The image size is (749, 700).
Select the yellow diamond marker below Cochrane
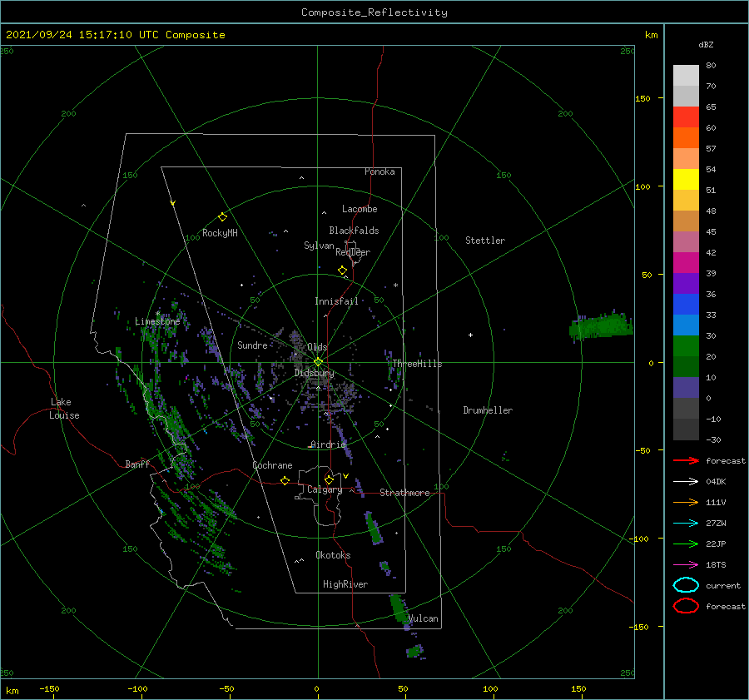(x=285, y=480)
